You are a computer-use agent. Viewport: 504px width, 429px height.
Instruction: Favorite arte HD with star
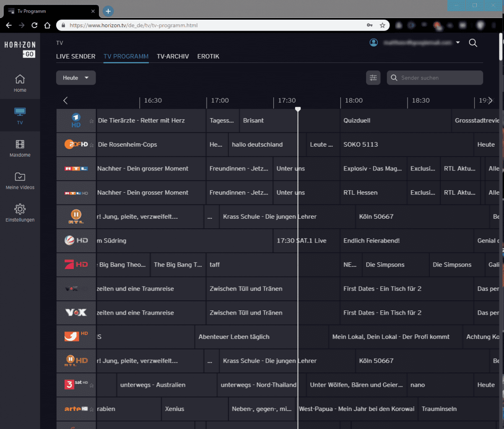pos(91,409)
